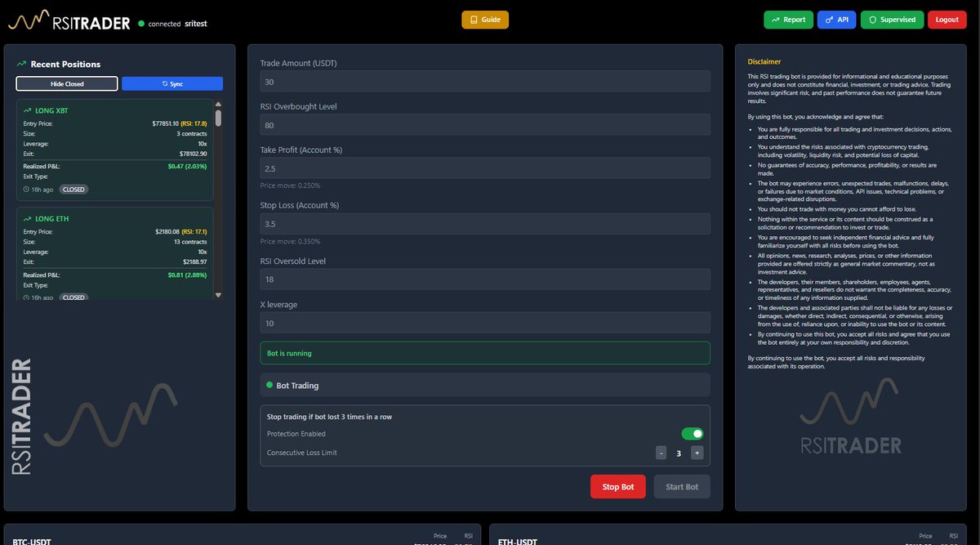Click the 'Price move: 0.250%' hint
The height and width of the screenshot is (545, 980).
click(x=290, y=185)
